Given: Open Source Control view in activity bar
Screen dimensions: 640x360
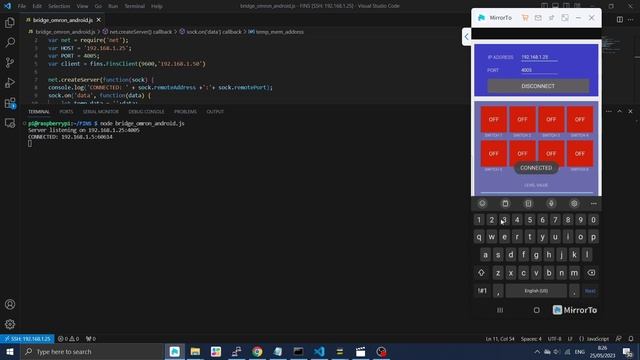Looking at the screenshot, I should [10, 62].
